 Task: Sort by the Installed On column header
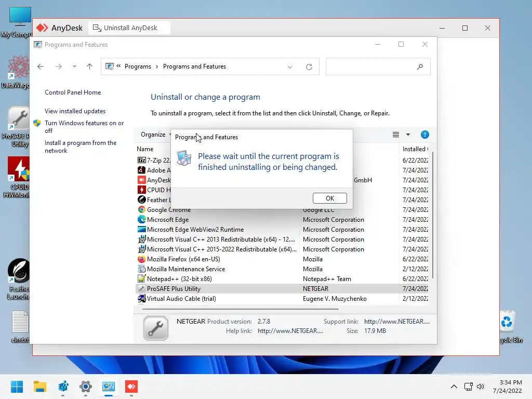[x=415, y=149]
